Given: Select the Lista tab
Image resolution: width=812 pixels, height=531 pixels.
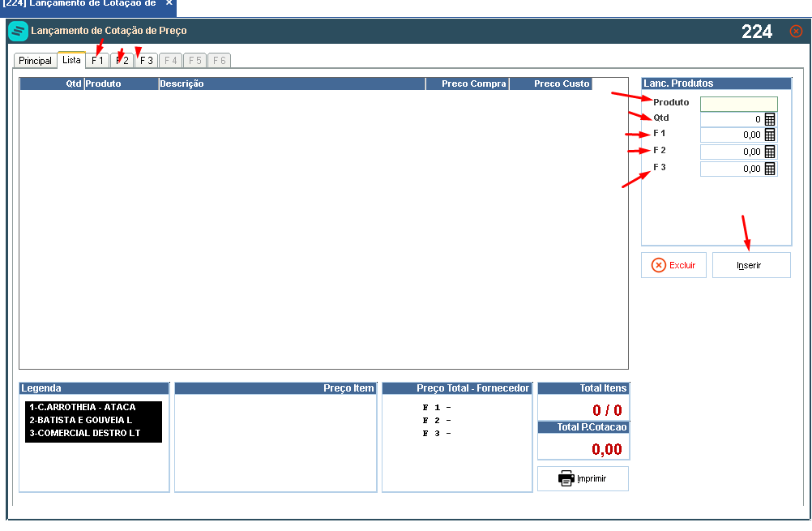Looking at the screenshot, I should pos(71,59).
